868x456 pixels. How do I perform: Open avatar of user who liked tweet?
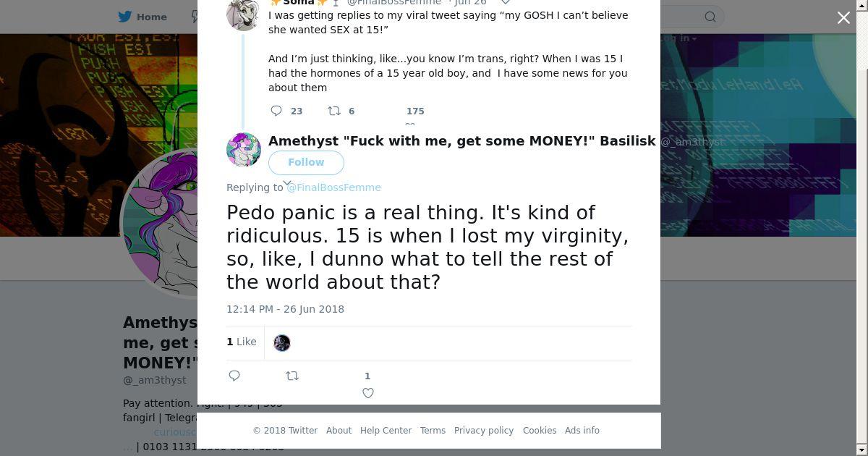[282, 342]
